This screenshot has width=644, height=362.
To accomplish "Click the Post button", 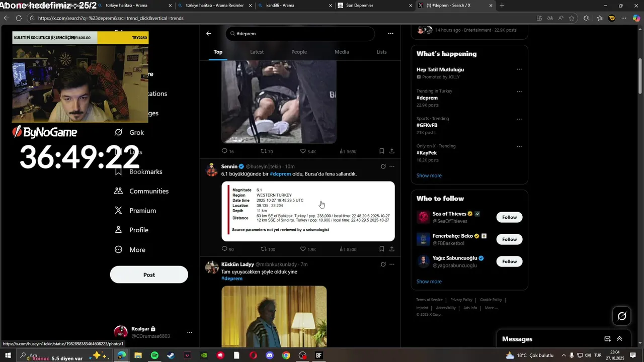I will [x=149, y=275].
